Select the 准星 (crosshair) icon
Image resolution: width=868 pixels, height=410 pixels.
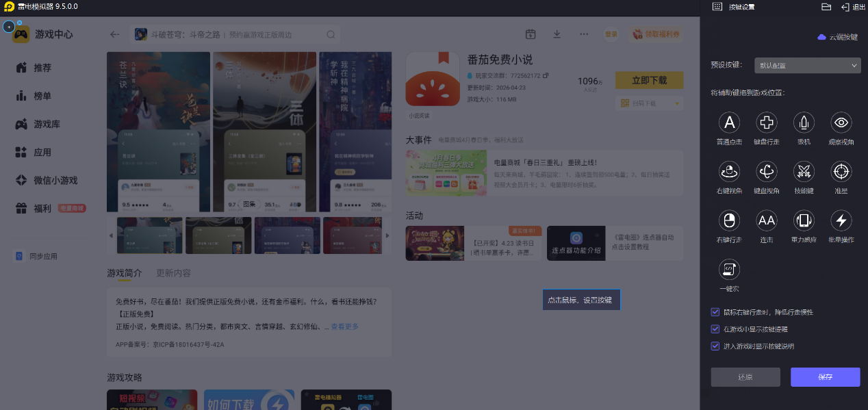click(841, 171)
